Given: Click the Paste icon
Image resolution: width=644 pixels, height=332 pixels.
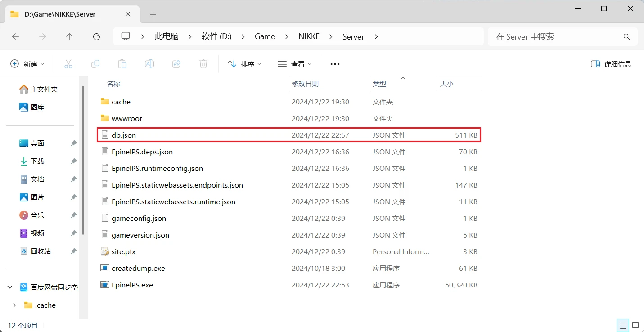Looking at the screenshot, I should click(x=122, y=63).
